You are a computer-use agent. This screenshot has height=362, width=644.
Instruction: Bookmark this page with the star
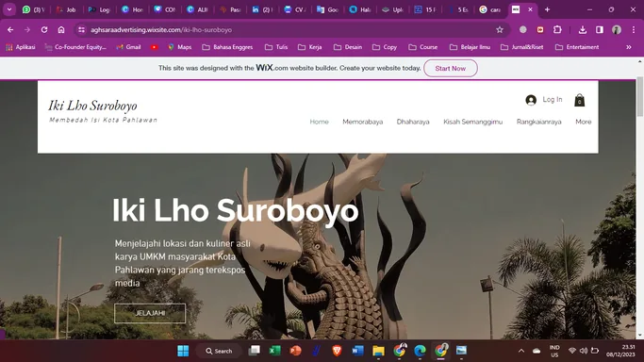coord(500,29)
